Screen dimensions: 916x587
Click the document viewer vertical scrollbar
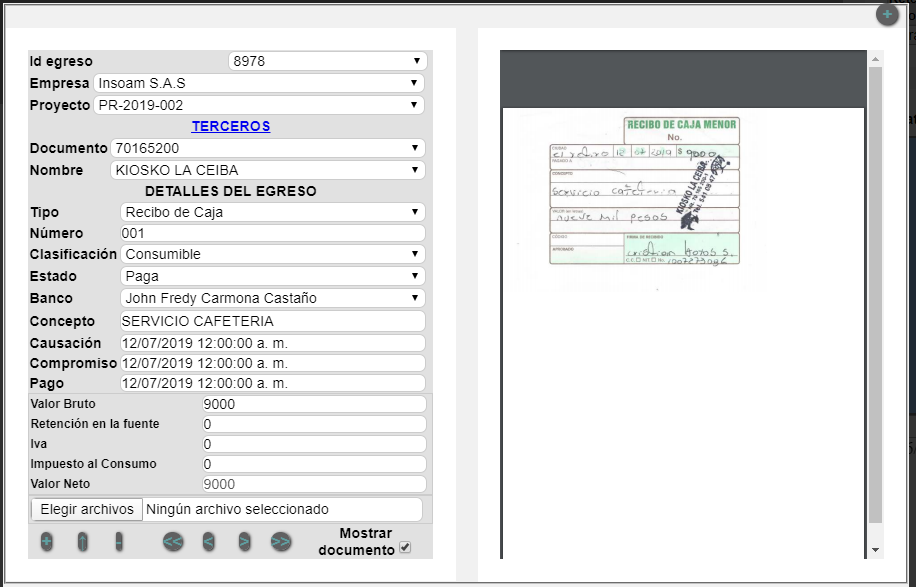(x=875, y=300)
